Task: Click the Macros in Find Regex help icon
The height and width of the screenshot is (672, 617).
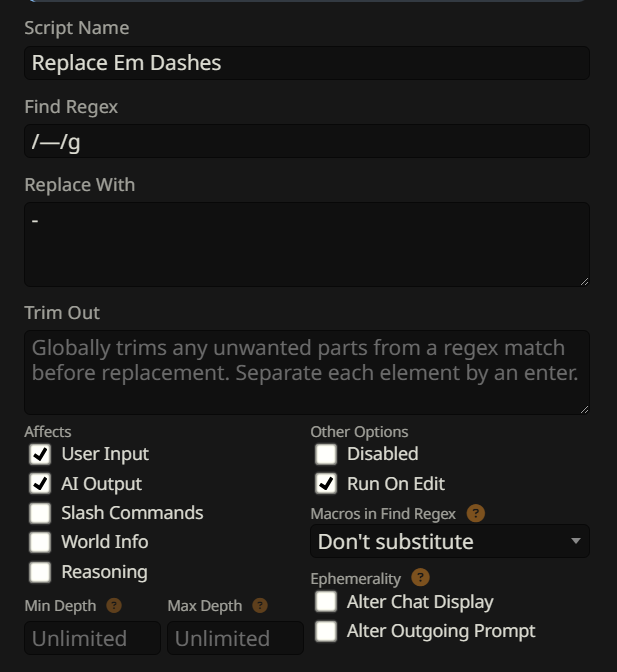Action: point(476,513)
